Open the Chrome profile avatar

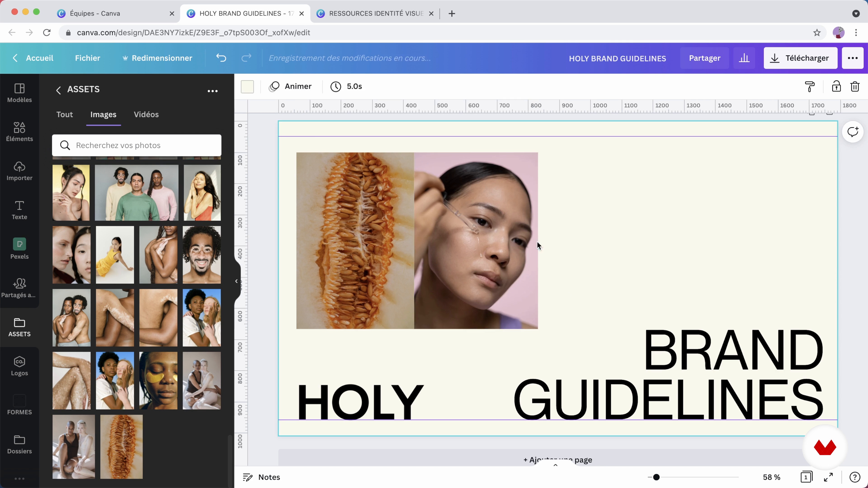point(838,33)
